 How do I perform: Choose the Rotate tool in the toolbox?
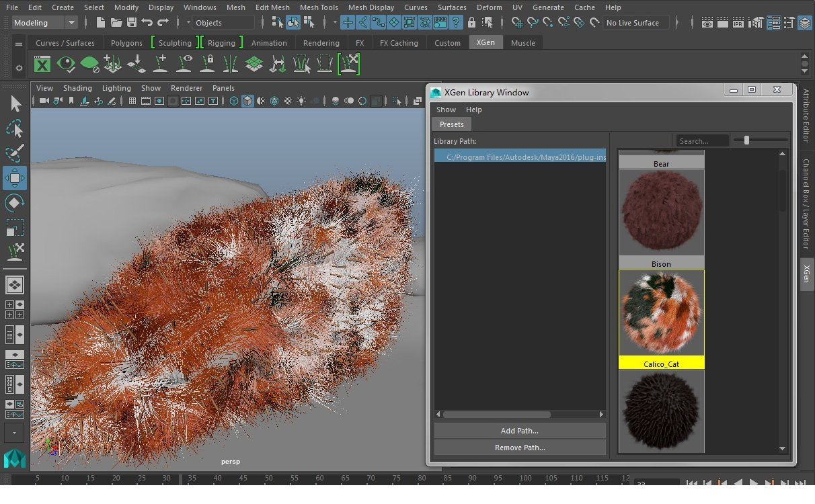click(15, 203)
